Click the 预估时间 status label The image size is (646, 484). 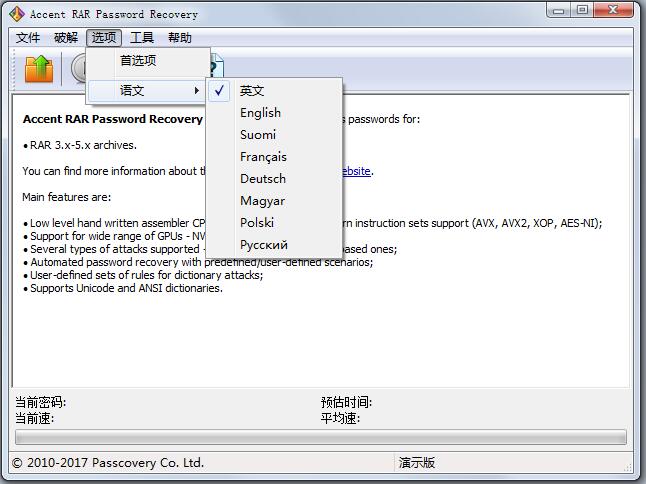346,402
